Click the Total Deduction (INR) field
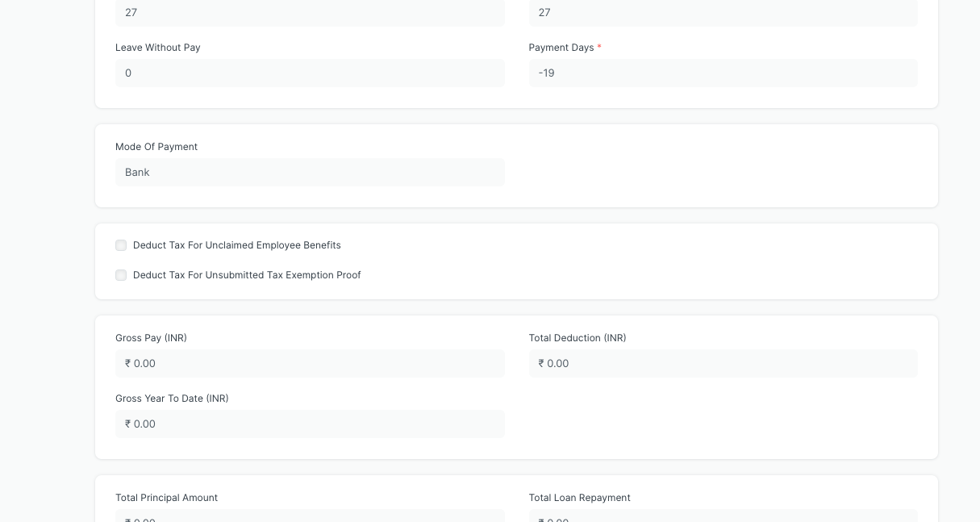 point(723,363)
